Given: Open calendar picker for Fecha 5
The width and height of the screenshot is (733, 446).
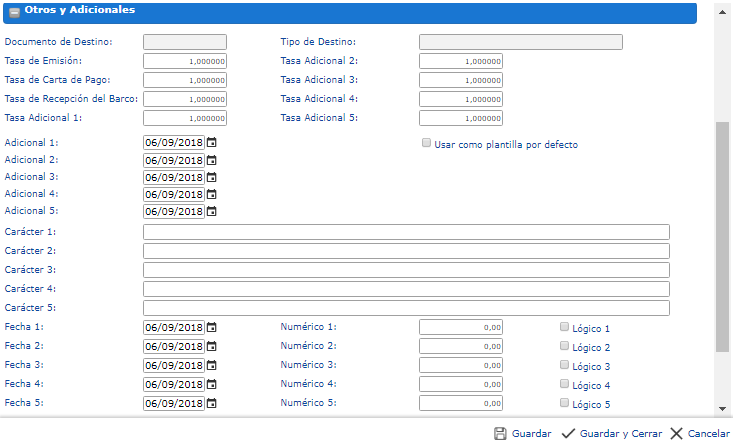Looking at the screenshot, I should tap(212, 403).
